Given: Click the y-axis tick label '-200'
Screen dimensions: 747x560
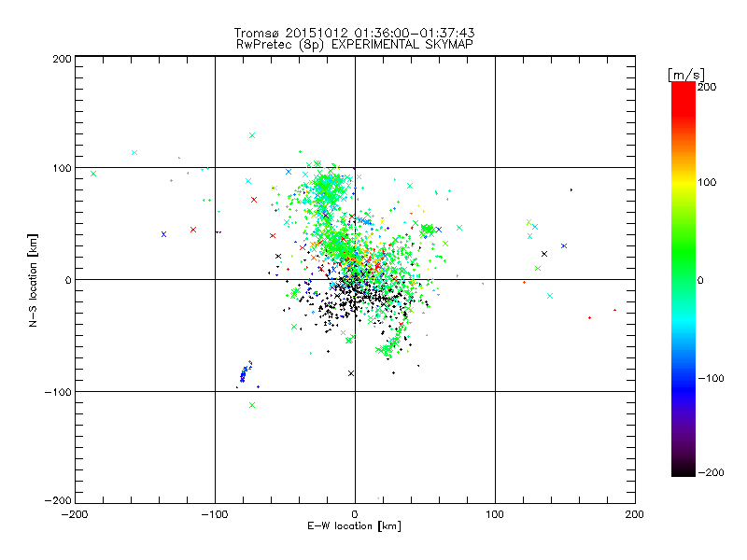Looking at the screenshot, I should click(x=58, y=500).
